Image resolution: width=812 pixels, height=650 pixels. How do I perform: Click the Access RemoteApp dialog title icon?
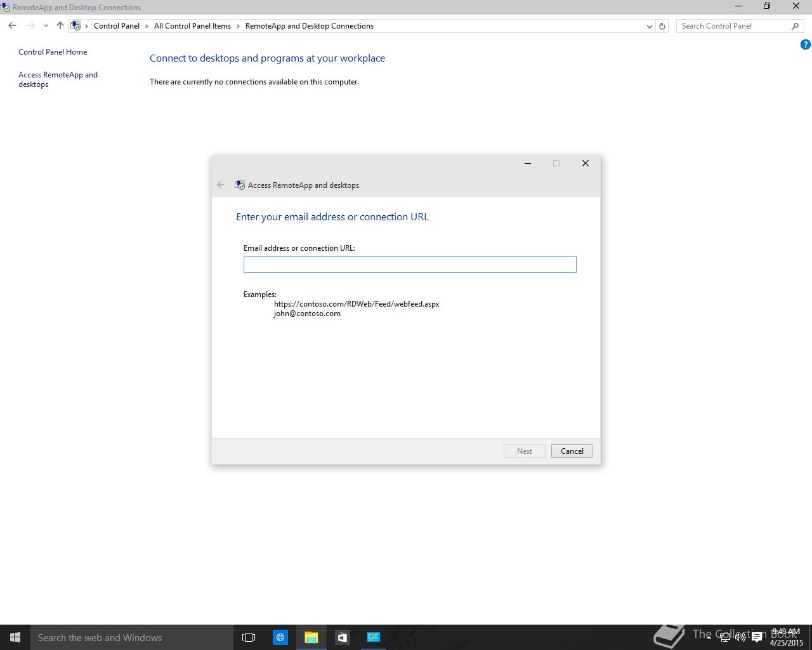point(240,185)
